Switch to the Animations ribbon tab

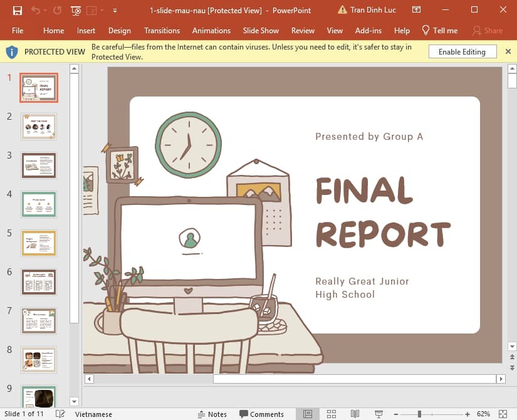click(211, 30)
